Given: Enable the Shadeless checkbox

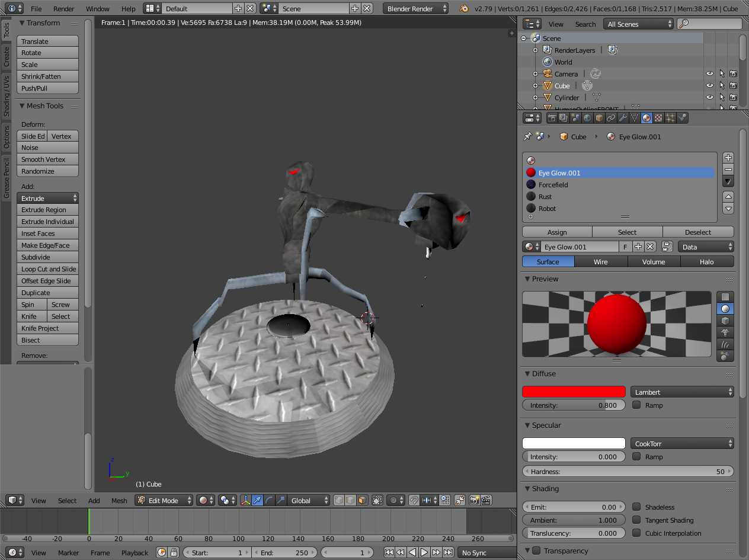Looking at the screenshot, I should click(x=636, y=507).
